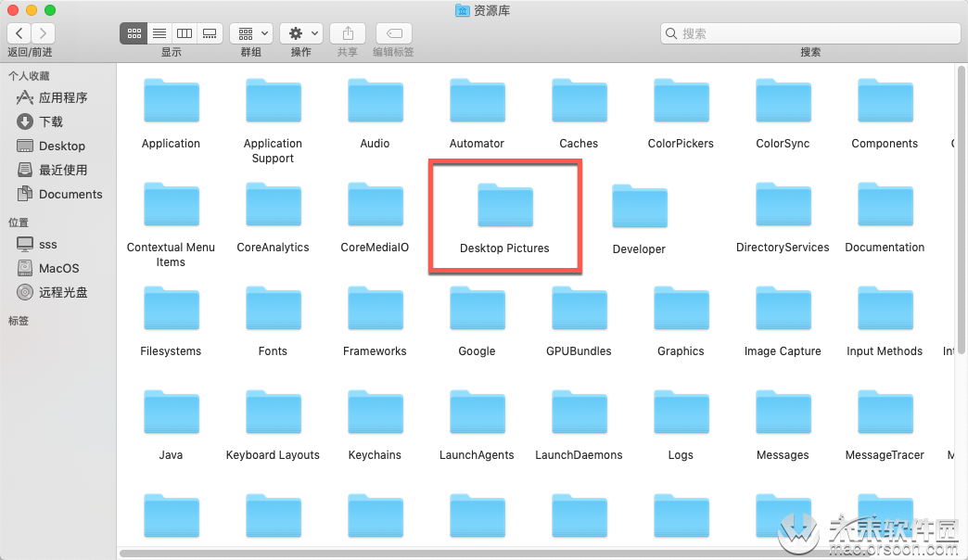This screenshot has width=968, height=560.
Task: Select the Image Capture folder
Action: pyautogui.click(x=783, y=308)
